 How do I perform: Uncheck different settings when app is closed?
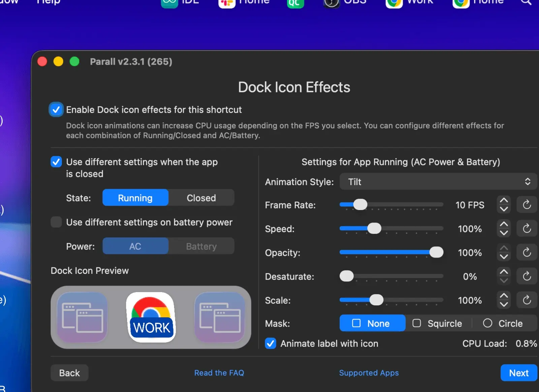click(56, 162)
